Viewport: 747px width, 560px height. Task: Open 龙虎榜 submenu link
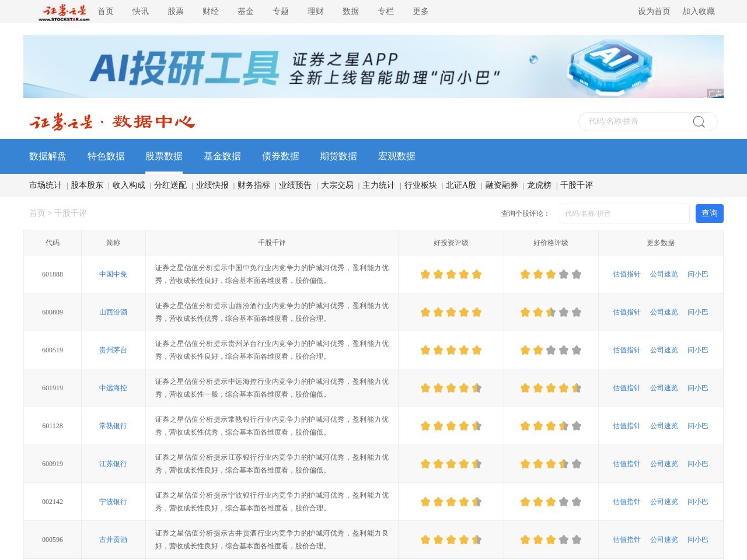click(539, 185)
